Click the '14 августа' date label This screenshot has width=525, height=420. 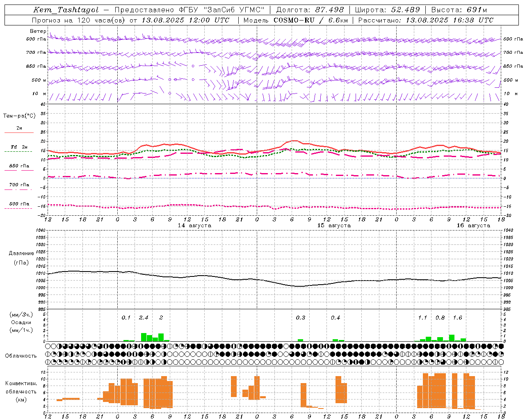(x=194, y=226)
